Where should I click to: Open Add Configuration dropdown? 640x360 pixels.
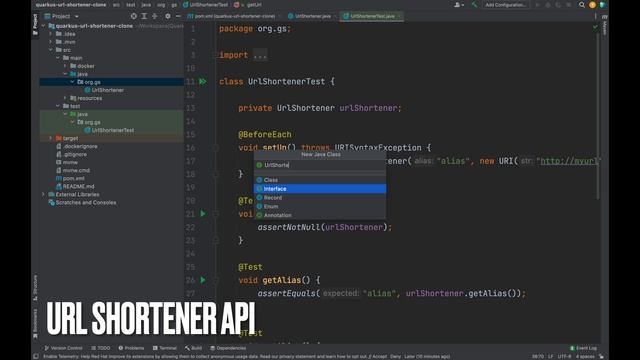[506, 5]
